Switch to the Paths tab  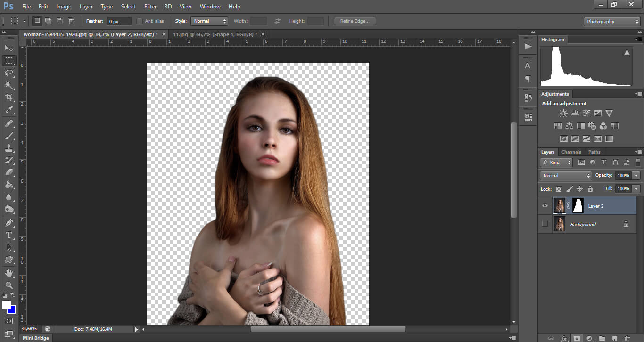[594, 152]
